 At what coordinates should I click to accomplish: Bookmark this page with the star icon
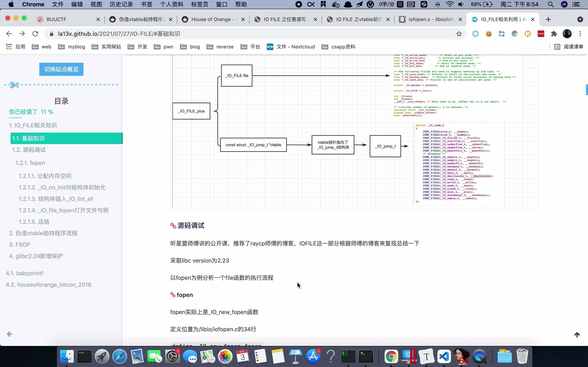coord(459,34)
